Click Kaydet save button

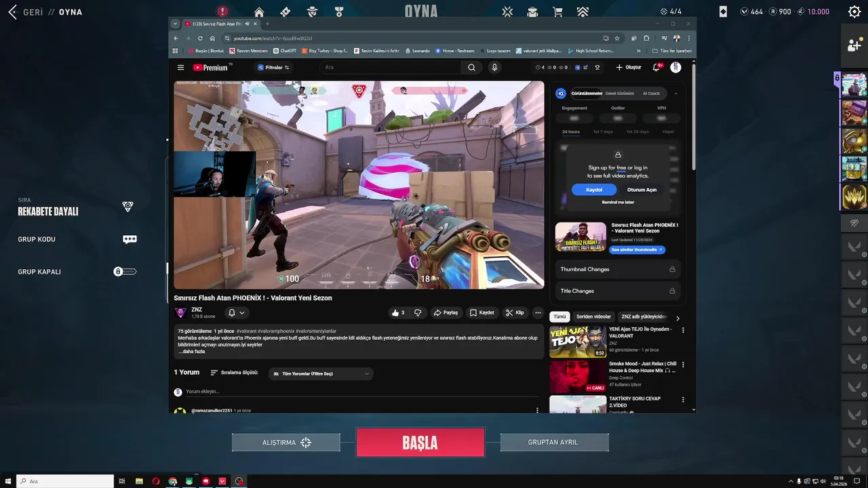pyautogui.click(x=482, y=312)
